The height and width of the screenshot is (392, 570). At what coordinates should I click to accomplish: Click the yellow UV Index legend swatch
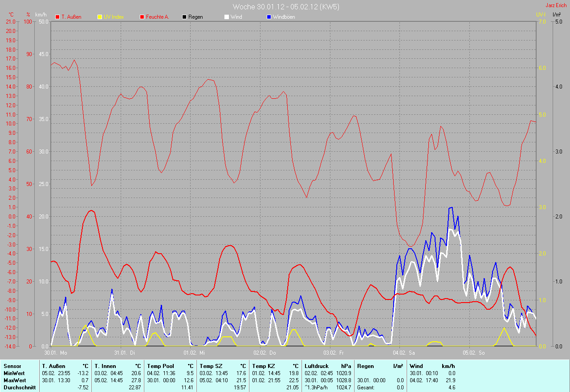(x=100, y=17)
